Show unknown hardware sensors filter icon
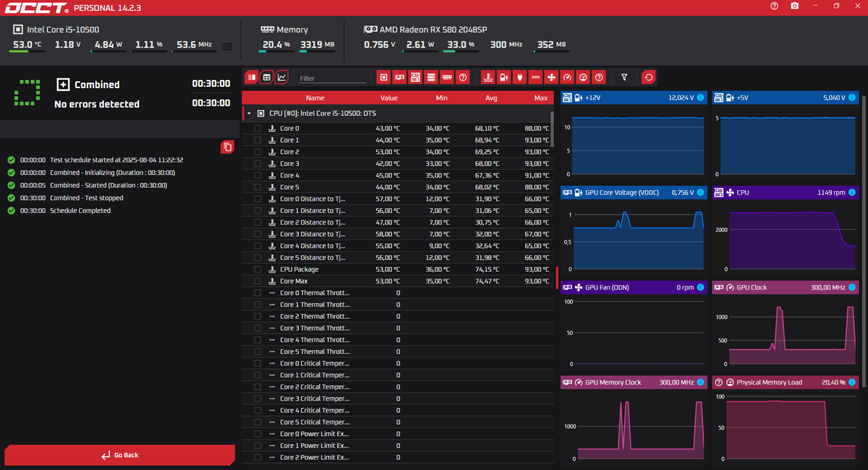868x470 pixels. (x=463, y=77)
